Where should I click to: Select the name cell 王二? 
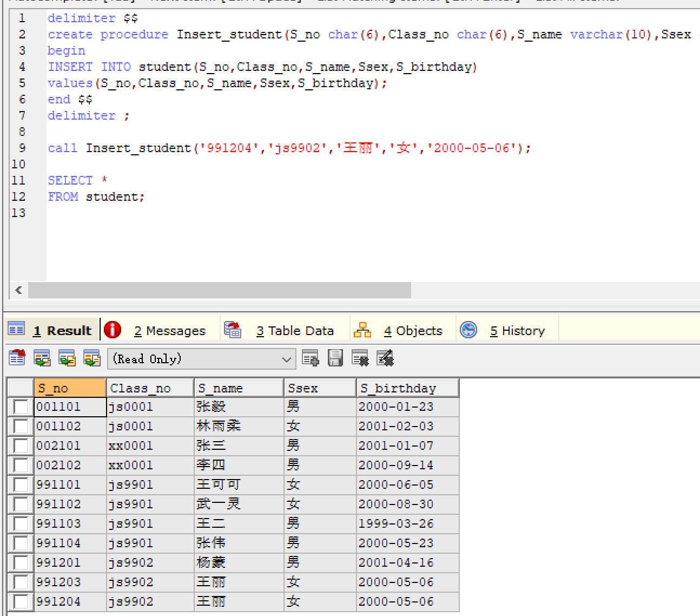tap(239, 524)
